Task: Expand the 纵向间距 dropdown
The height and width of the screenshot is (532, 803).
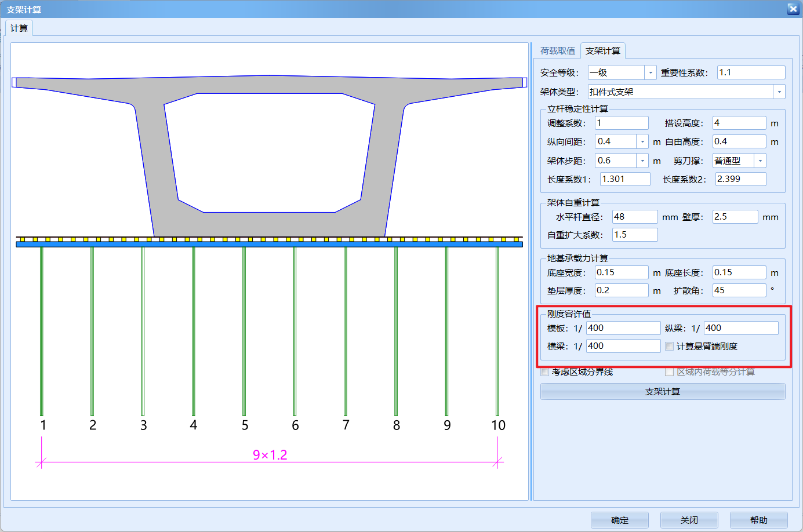Action: [642, 141]
